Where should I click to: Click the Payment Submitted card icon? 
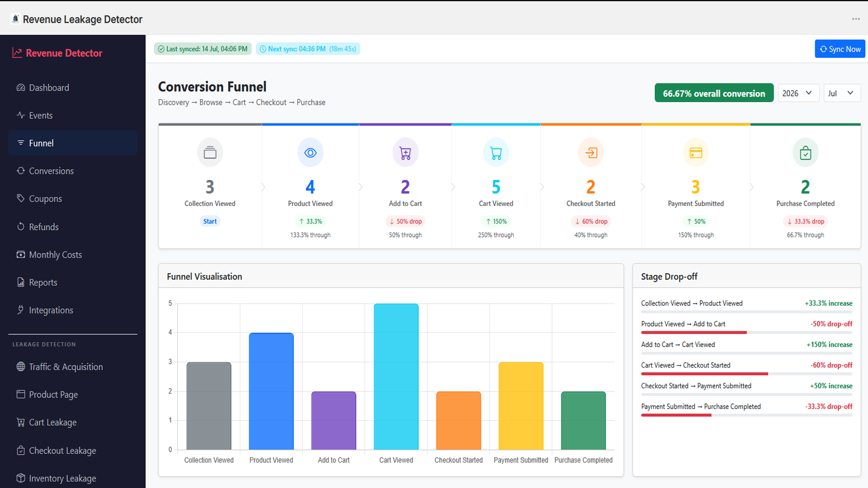point(696,153)
